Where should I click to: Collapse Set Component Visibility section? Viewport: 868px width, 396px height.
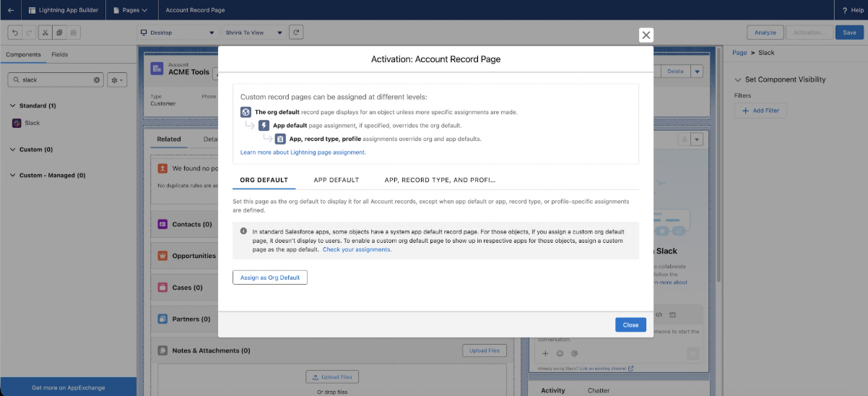point(737,79)
